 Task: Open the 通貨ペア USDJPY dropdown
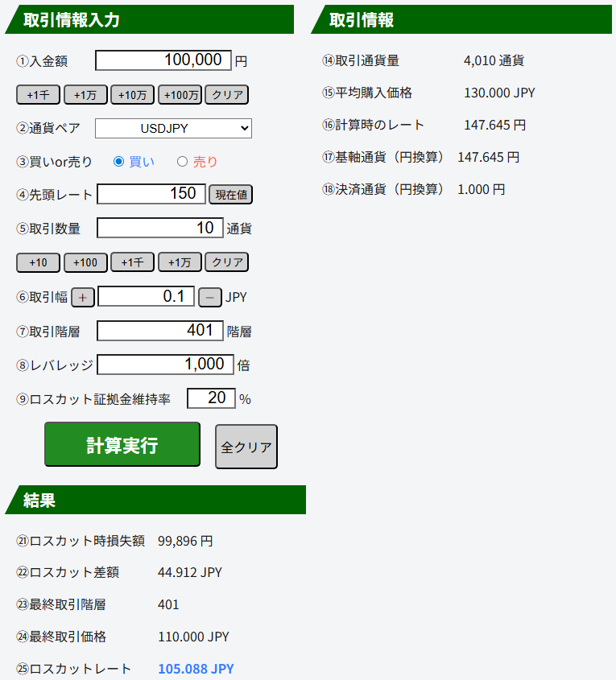tap(173, 129)
